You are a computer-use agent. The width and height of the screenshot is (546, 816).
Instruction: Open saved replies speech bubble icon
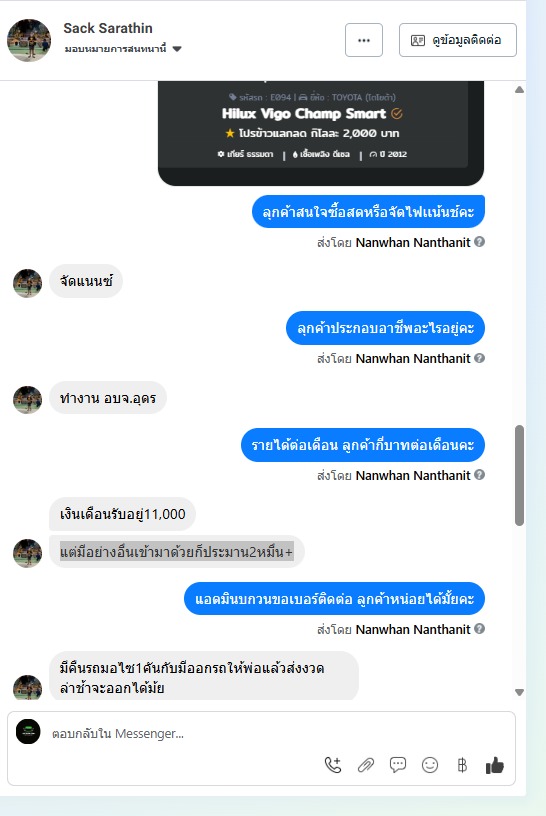pos(398,765)
